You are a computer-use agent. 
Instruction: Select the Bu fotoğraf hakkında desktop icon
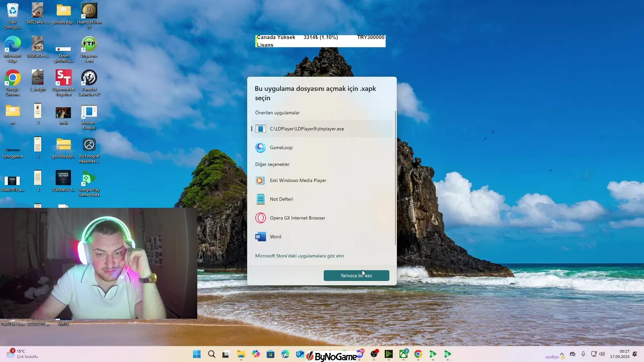pyautogui.click(x=89, y=150)
